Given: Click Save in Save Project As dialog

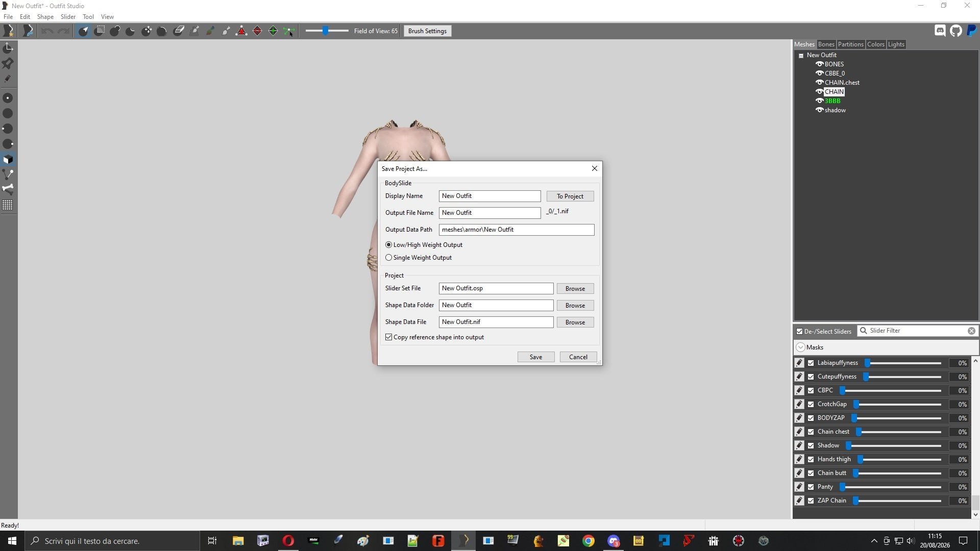Looking at the screenshot, I should tap(536, 357).
